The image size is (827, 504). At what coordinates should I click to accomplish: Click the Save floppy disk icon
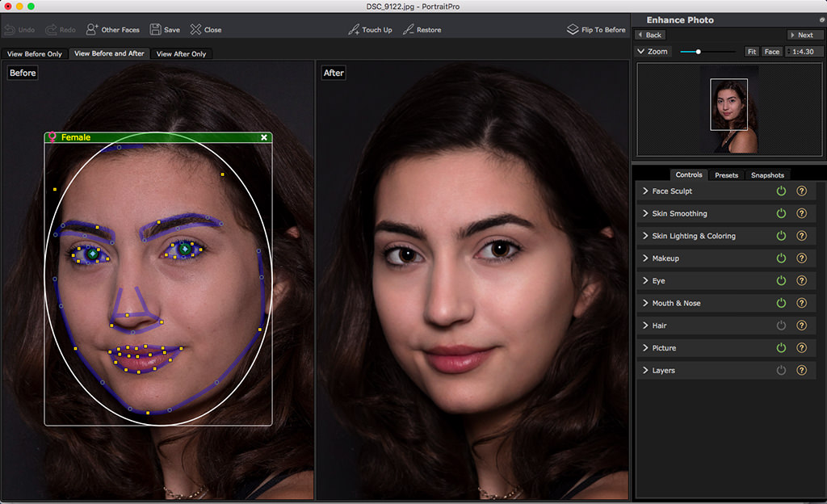155,30
